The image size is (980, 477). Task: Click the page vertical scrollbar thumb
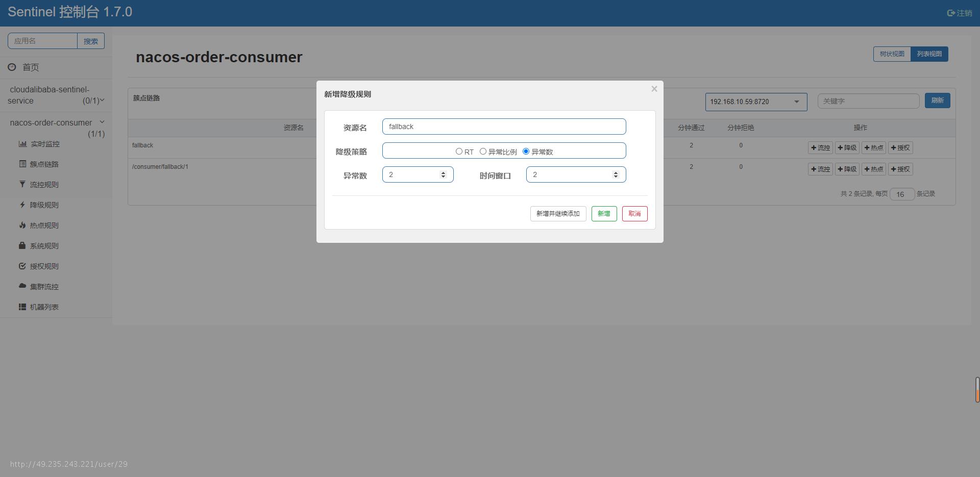pyautogui.click(x=977, y=390)
